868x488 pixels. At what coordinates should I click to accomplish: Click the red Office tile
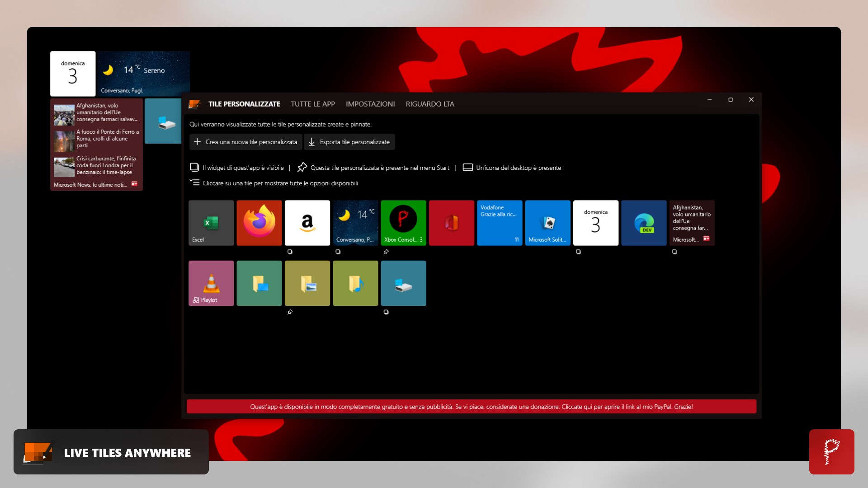click(x=451, y=223)
